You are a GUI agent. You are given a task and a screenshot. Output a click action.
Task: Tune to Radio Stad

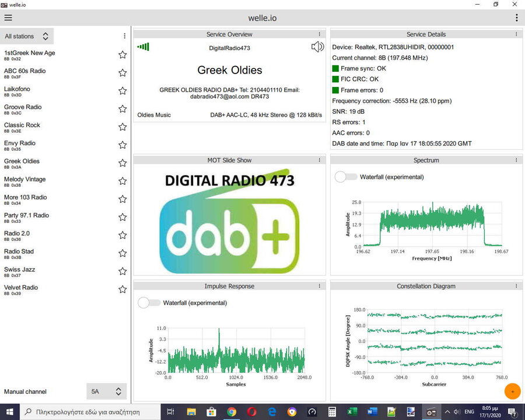point(19,253)
